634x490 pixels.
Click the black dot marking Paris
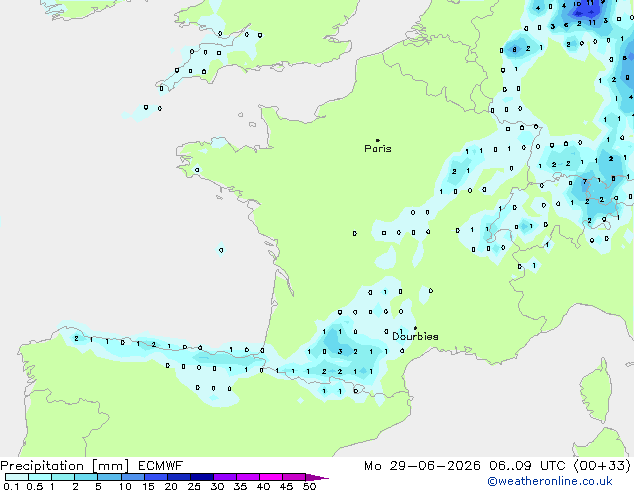(x=378, y=140)
